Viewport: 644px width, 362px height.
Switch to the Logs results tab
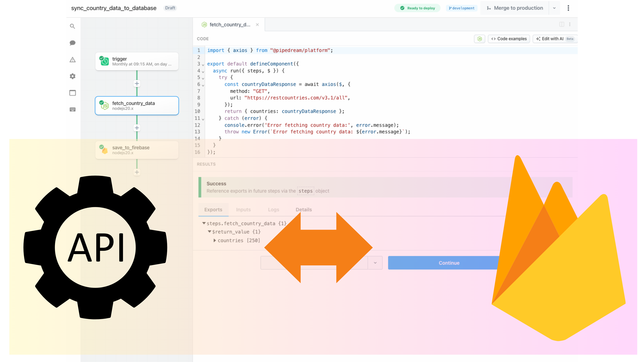pyautogui.click(x=273, y=210)
